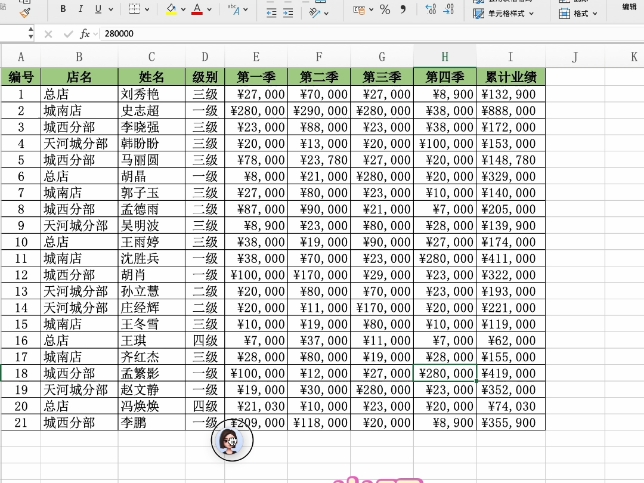Click the name box stepper arrows
This screenshot has height=483, width=644.
31,33
